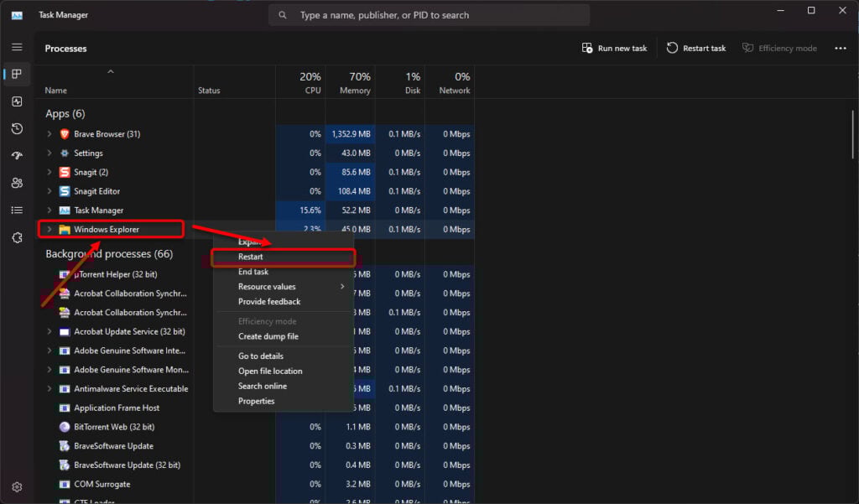Open Properties from the context menu
The width and height of the screenshot is (859, 504).
(284, 401)
